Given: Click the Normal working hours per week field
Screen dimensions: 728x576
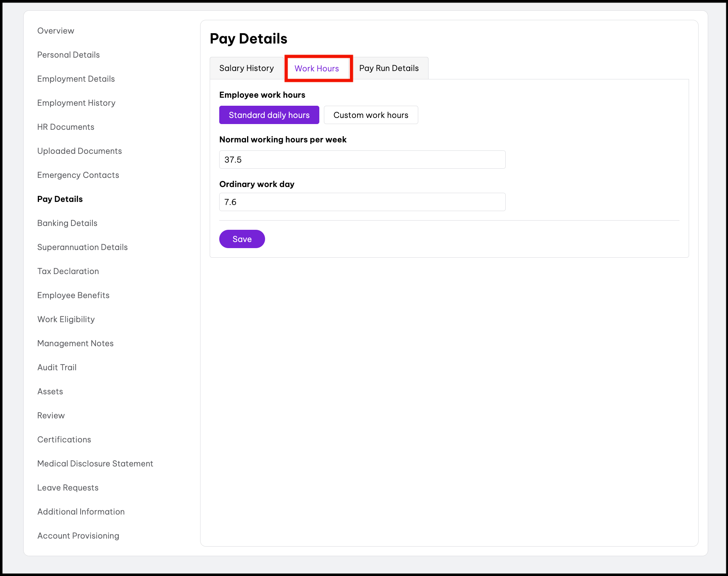Looking at the screenshot, I should point(362,160).
